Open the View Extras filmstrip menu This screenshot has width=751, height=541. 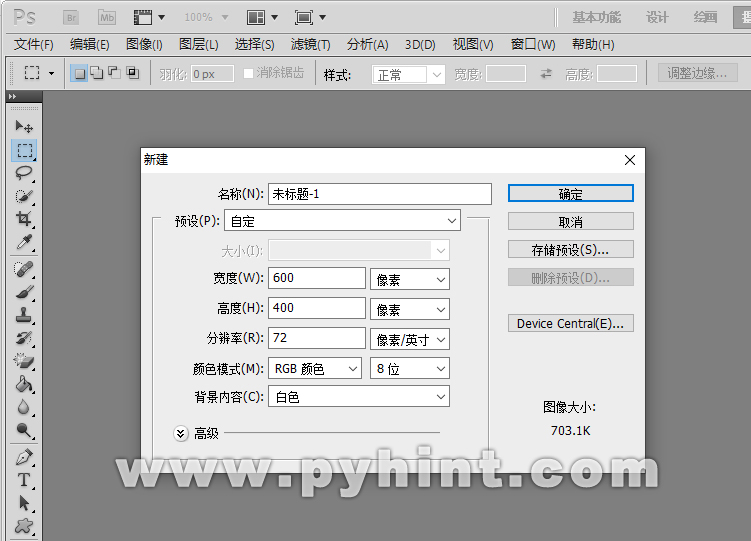click(x=149, y=18)
